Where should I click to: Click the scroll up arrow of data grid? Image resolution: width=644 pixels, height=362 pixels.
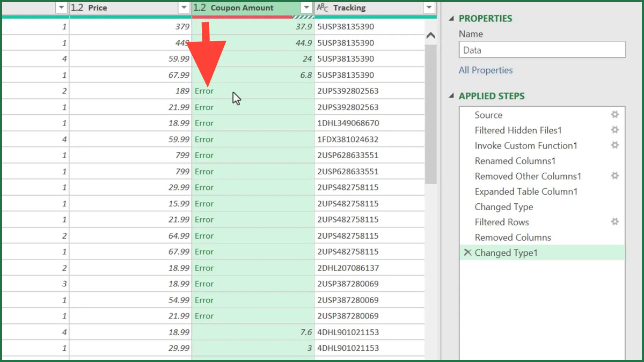[x=430, y=36]
